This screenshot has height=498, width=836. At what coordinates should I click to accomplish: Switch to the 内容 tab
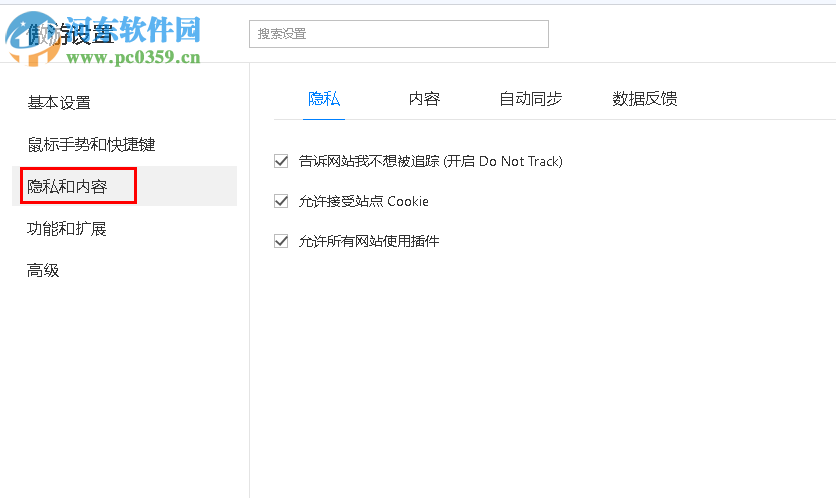[424, 99]
